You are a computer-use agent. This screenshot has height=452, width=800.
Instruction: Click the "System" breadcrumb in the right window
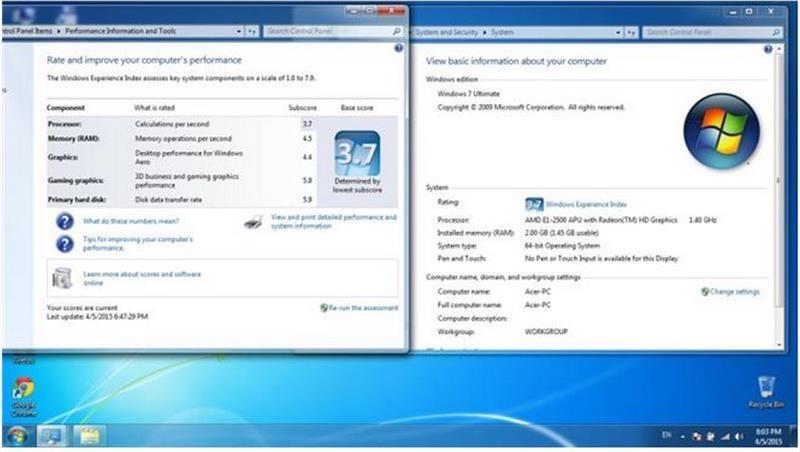[502, 32]
